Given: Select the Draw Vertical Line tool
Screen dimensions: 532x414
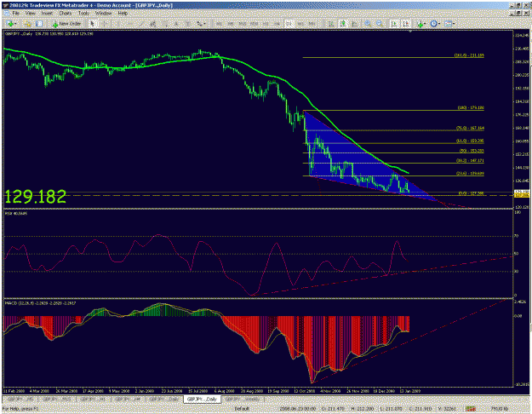Looking at the screenshot, I should pyautogui.click(x=117, y=24).
